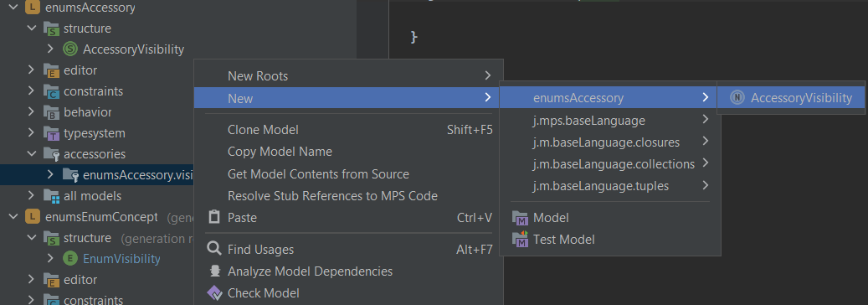Click the constraints aspect icon under enumsAccessory

coord(52,91)
